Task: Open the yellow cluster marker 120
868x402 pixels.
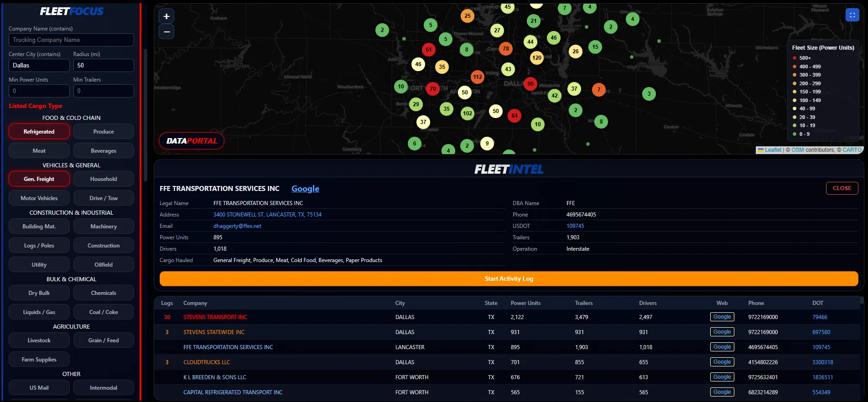Action: [537, 57]
